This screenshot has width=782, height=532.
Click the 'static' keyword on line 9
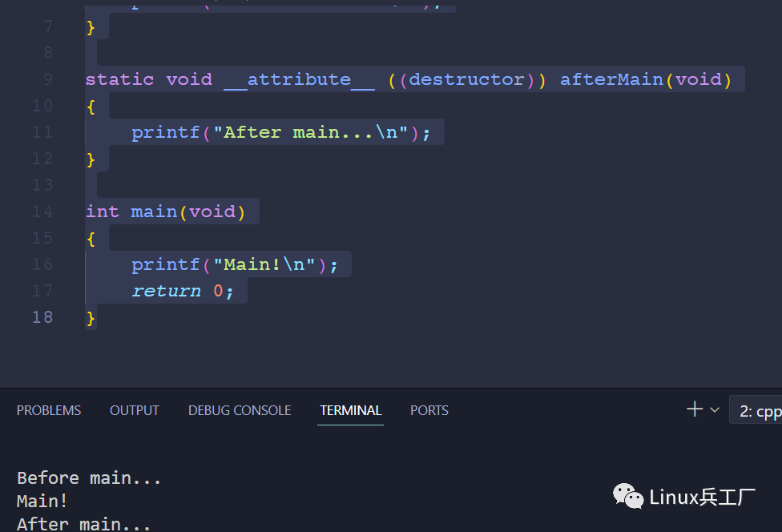(119, 79)
